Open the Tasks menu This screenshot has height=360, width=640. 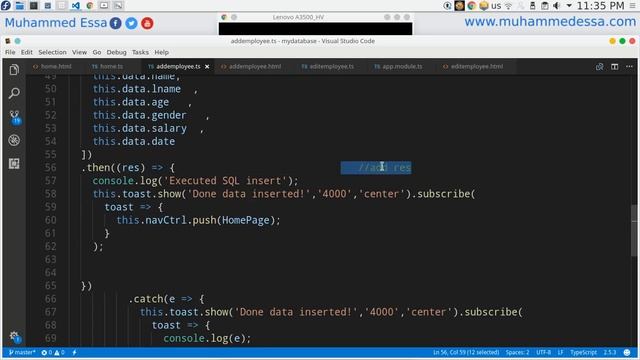point(140,52)
